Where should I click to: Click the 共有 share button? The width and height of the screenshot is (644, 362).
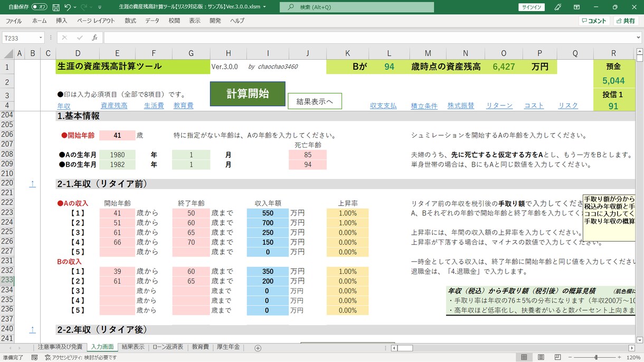click(x=626, y=21)
